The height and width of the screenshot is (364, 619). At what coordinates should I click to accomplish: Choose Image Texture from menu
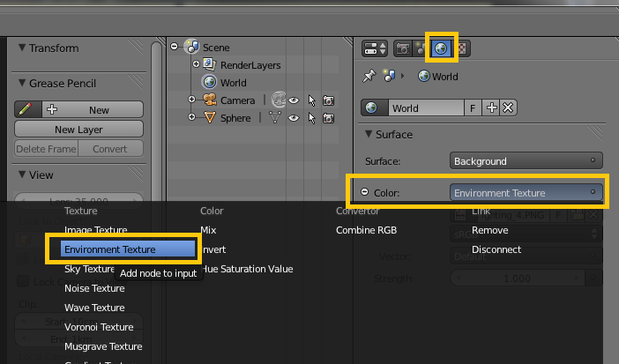pos(95,230)
